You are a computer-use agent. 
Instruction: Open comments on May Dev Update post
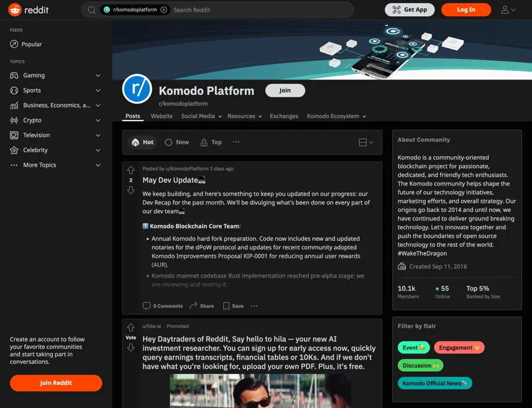click(162, 306)
